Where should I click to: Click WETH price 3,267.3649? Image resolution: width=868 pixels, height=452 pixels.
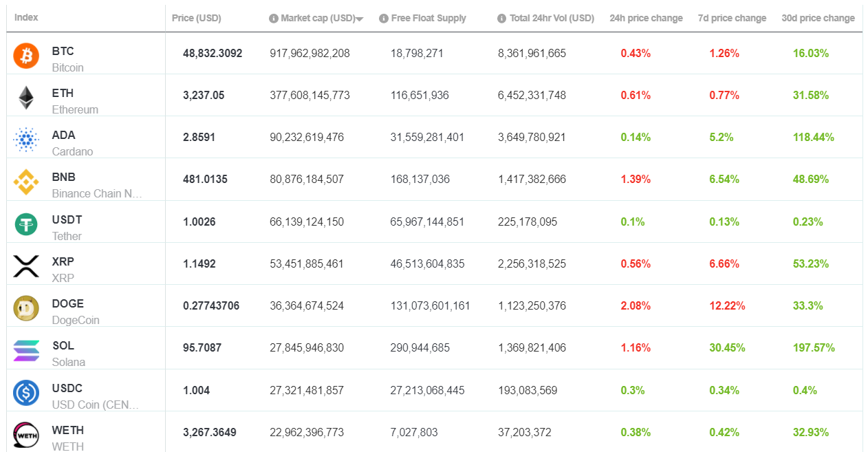[x=210, y=432]
